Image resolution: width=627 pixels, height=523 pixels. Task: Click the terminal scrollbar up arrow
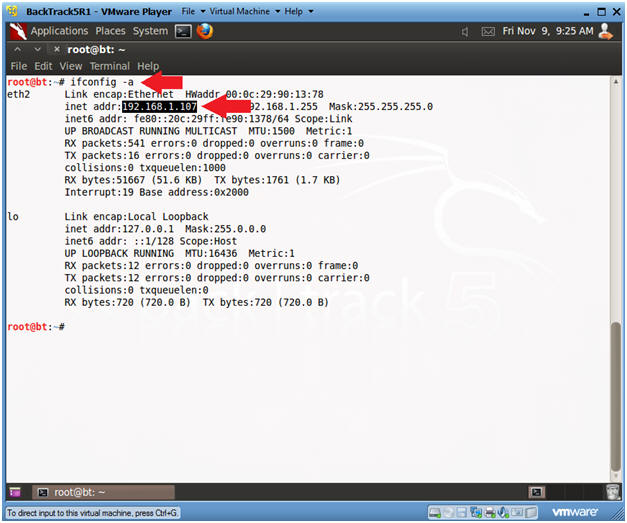(616, 82)
